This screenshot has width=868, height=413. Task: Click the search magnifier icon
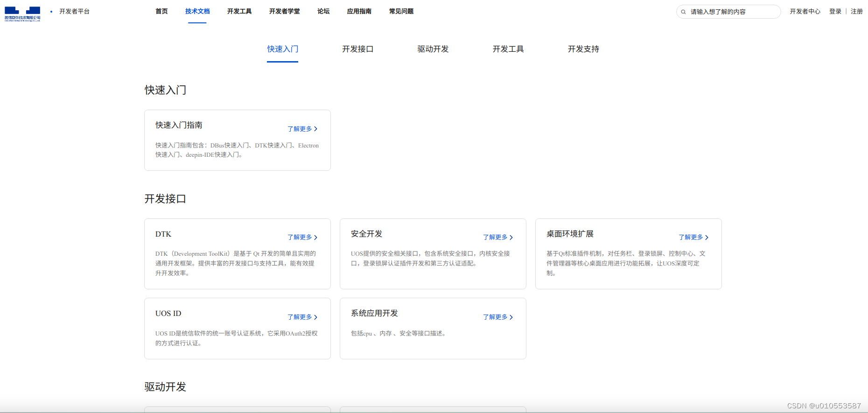tap(683, 12)
